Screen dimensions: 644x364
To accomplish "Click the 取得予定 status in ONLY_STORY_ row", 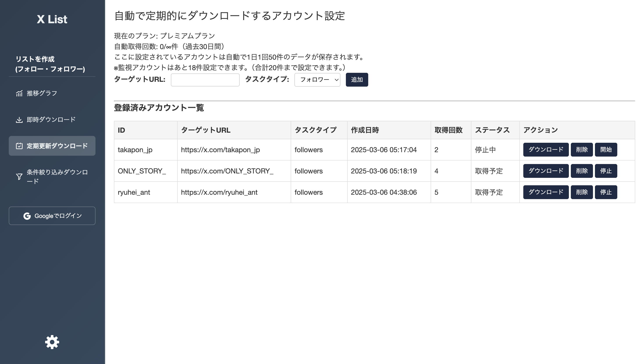I will [x=495, y=171].
